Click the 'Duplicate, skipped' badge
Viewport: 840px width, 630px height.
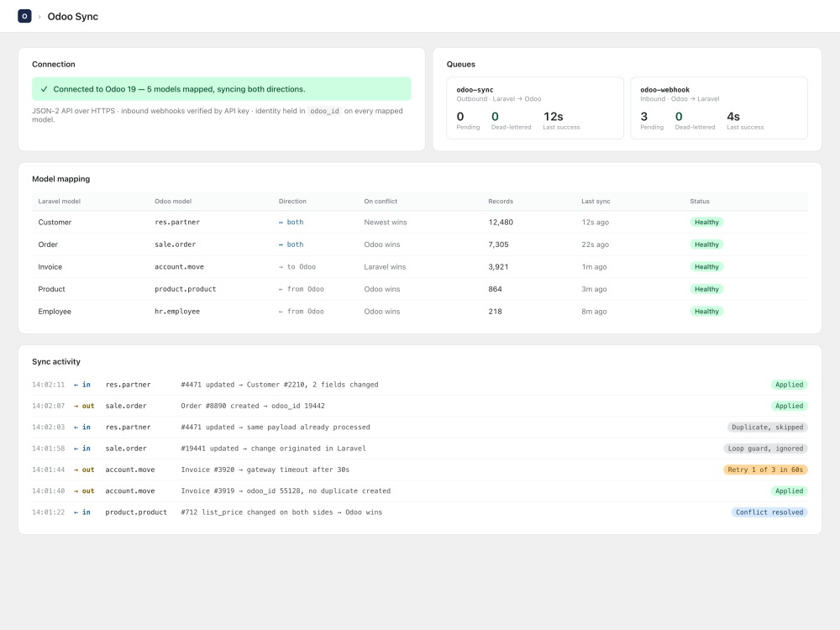767,427
